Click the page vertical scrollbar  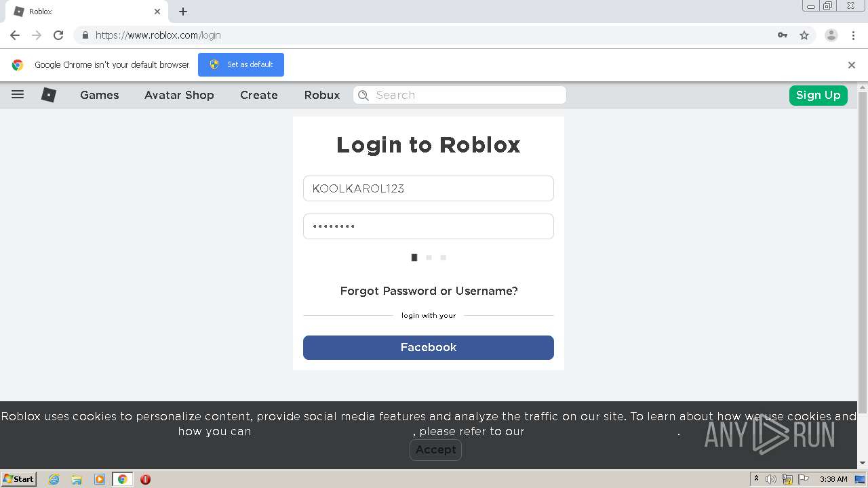point(863,252)
